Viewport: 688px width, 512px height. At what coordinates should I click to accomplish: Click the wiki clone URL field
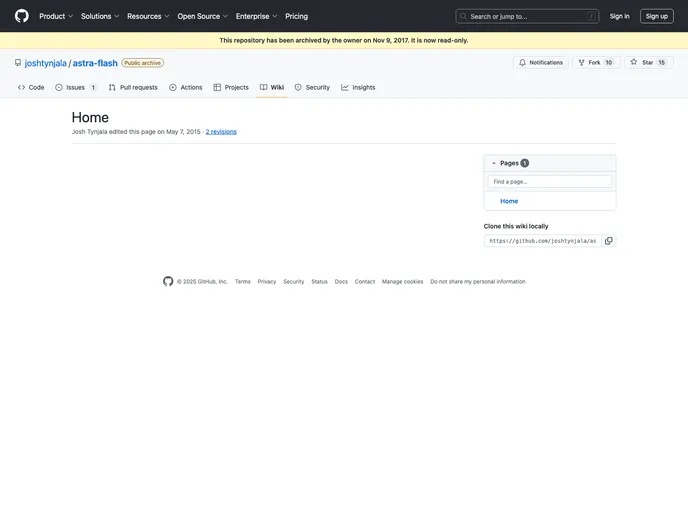pos(543,241)
